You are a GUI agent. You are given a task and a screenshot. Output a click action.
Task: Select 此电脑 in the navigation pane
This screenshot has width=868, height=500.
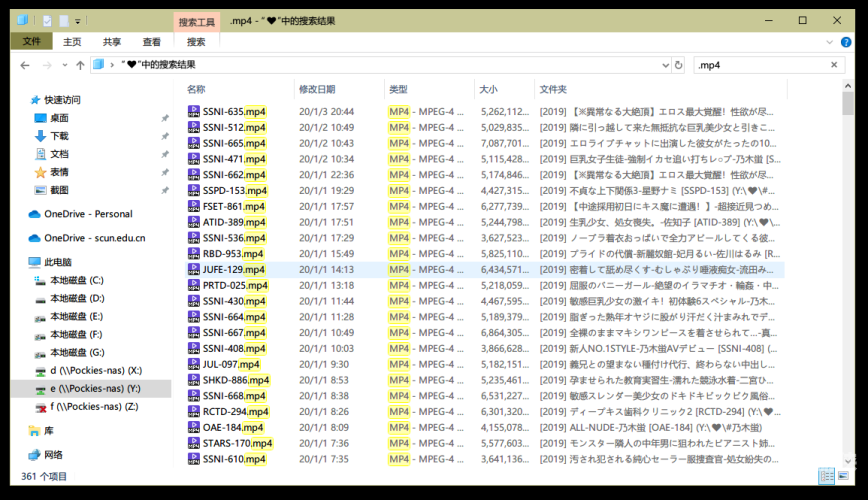tap(58, 262)
